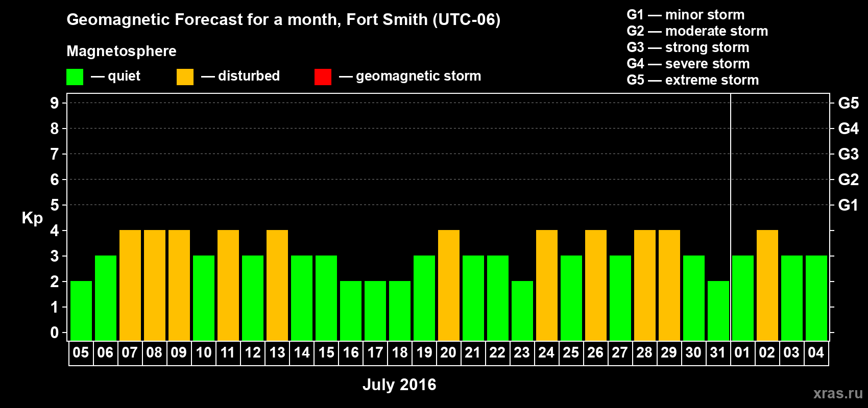Click the date label 01
This screenshot has width=868, height=408.
pos(742,353)
